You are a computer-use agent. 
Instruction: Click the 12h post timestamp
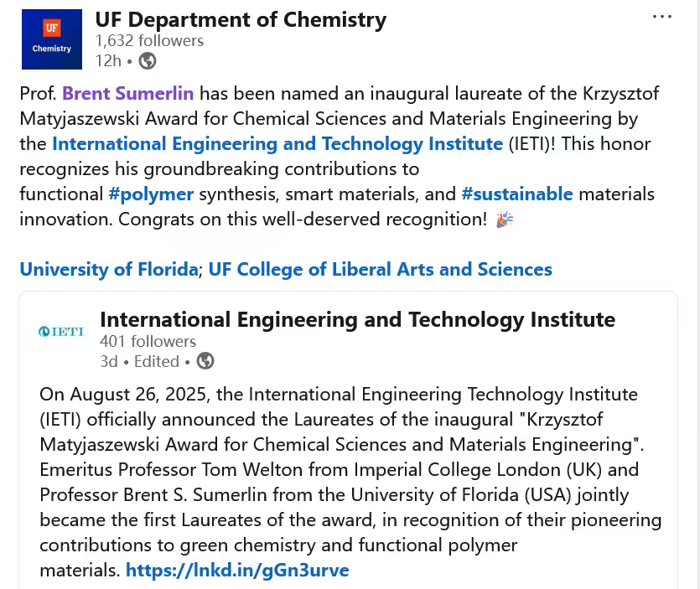[x=108, y=60]
